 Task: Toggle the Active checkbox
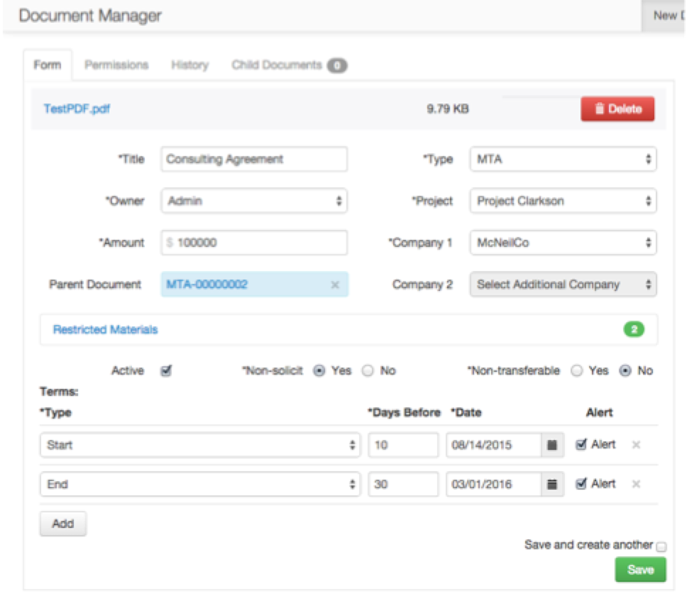click(x=166, y=370)
